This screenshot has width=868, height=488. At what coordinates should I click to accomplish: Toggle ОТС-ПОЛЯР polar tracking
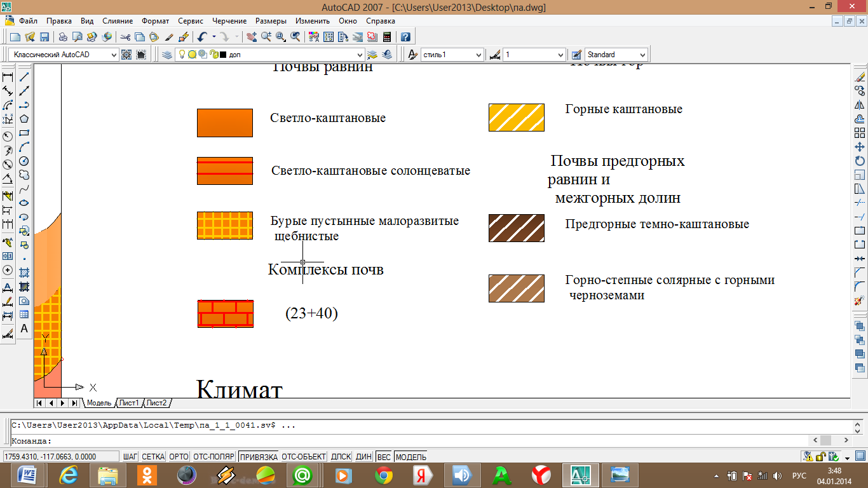coord(214,456)
